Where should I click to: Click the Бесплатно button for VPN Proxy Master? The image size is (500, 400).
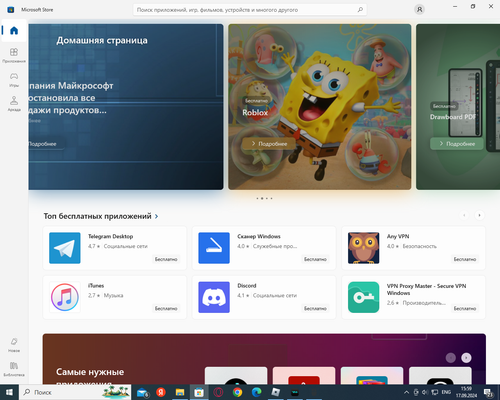pos(465,308)
